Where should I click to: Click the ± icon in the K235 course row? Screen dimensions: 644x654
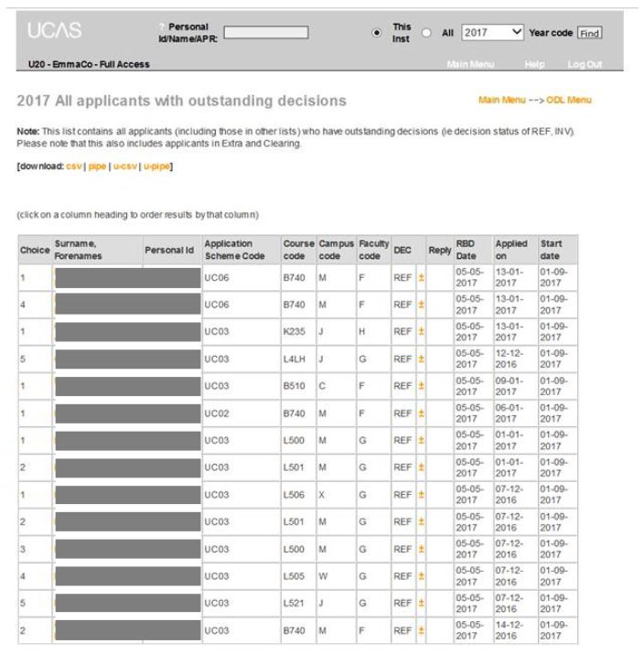pos(422,331)
